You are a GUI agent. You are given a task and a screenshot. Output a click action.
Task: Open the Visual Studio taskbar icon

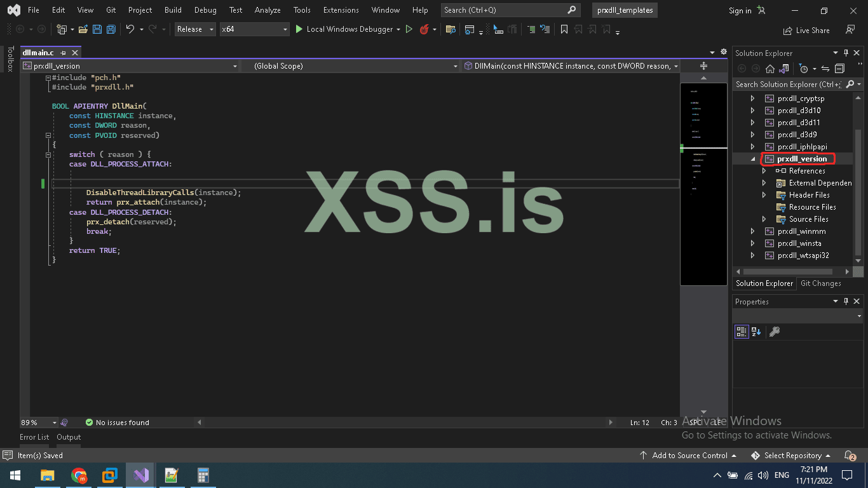pyautogui.click(x=141, y=475)
